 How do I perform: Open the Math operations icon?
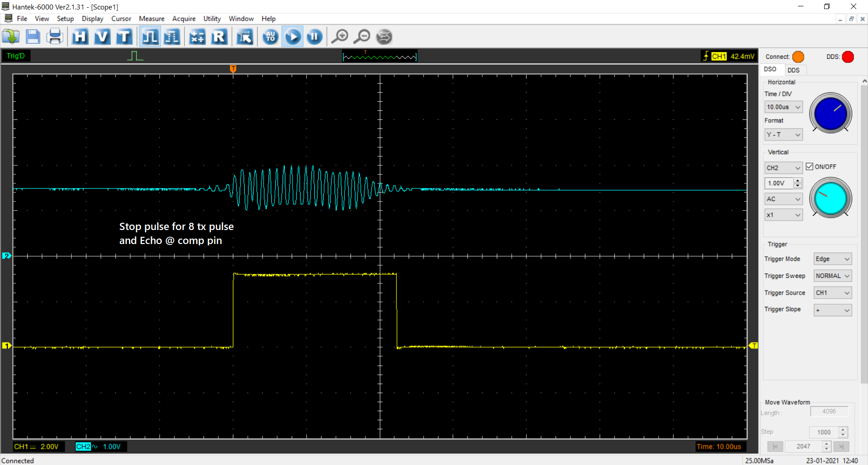pyautogui.click(x=197, y=37)
